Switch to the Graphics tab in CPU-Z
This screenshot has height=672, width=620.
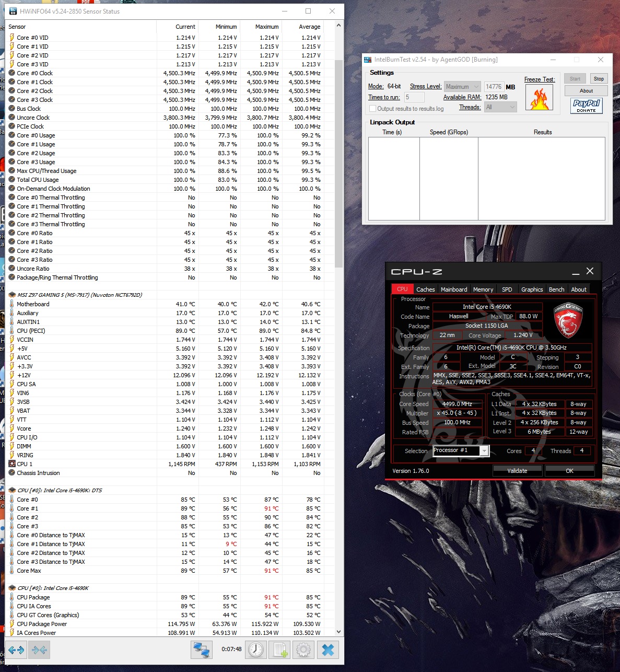(x=532, y=289)
